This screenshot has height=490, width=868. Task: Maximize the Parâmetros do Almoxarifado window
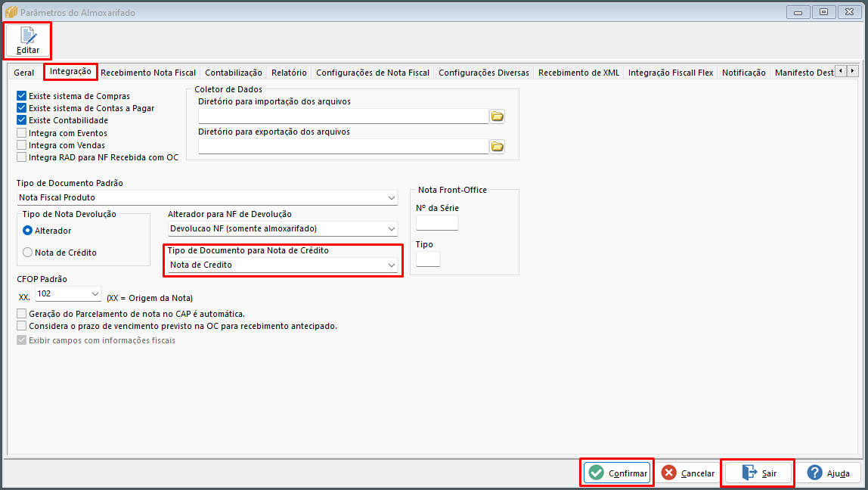pos(823,11)
